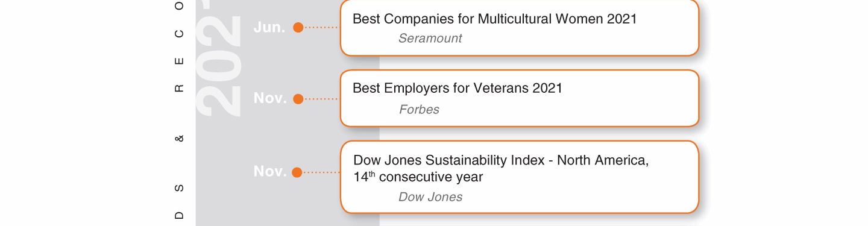This screenshot has width=868, height=226.
Task: Click the ampersand in the vertical sidebar heading
Action: point(179,139)
